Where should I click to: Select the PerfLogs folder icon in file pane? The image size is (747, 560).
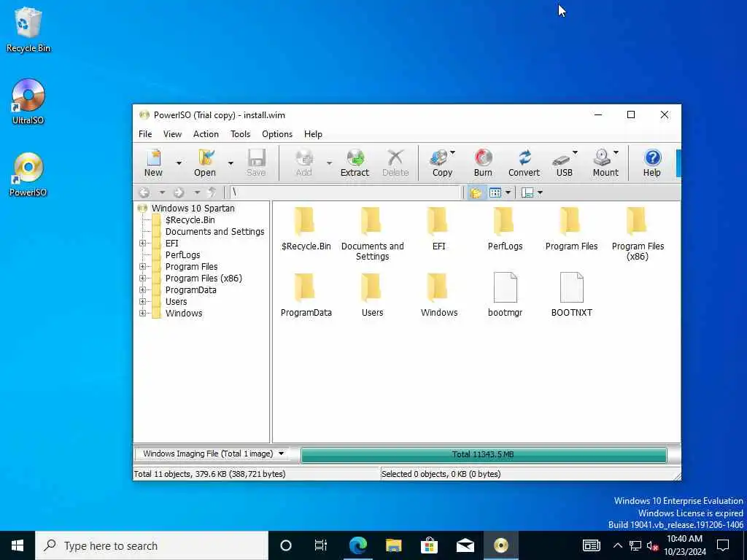(x=505, y=222)
